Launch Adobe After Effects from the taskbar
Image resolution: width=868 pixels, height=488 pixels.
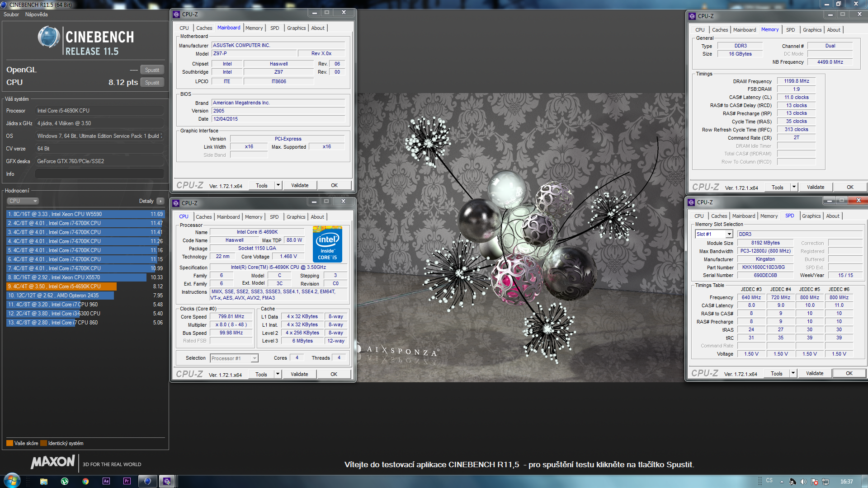pos(106,481)
